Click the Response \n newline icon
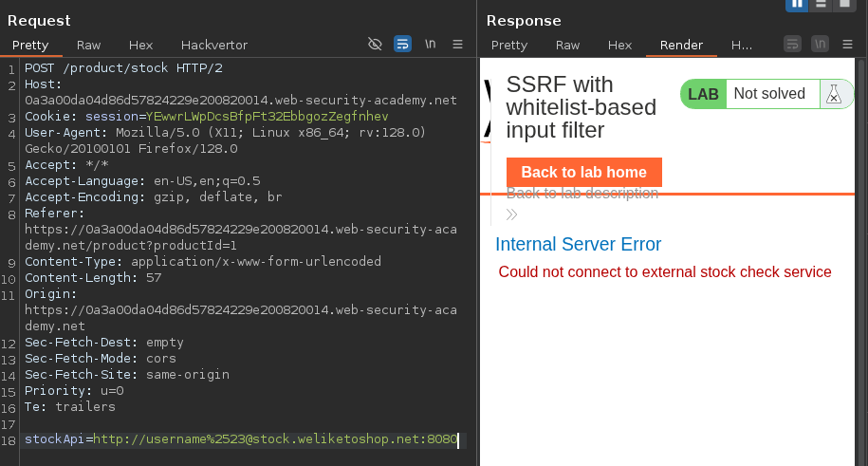 [820, 45]
